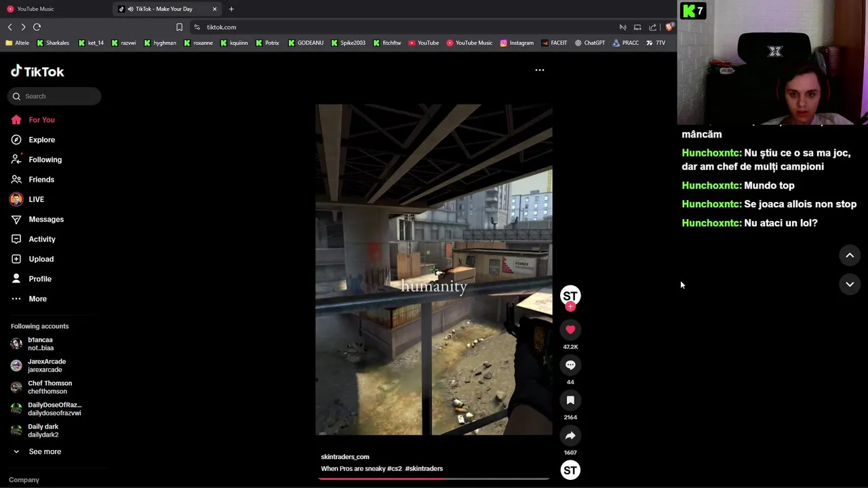
Task: Go to next video with down chevron
Action: 850,284
